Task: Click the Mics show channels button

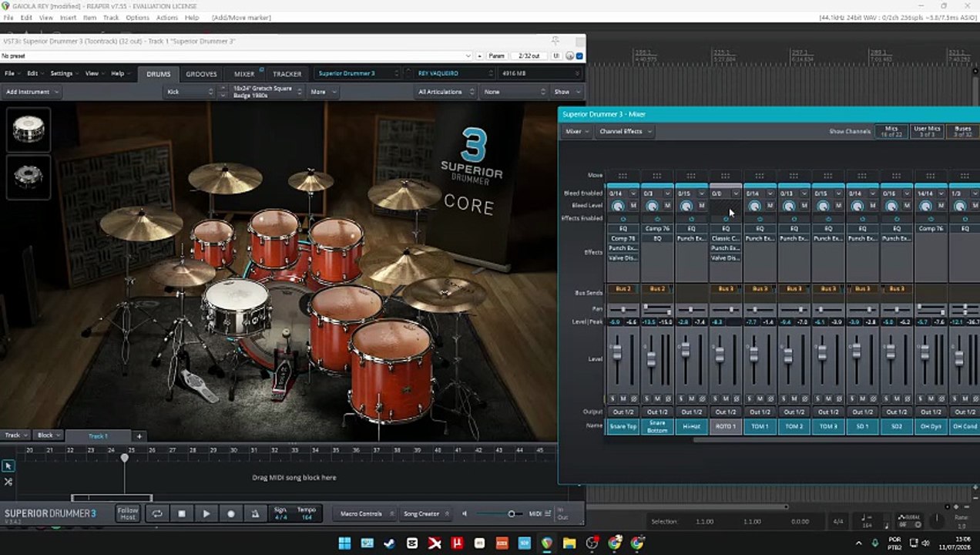Action: (891, 132)
